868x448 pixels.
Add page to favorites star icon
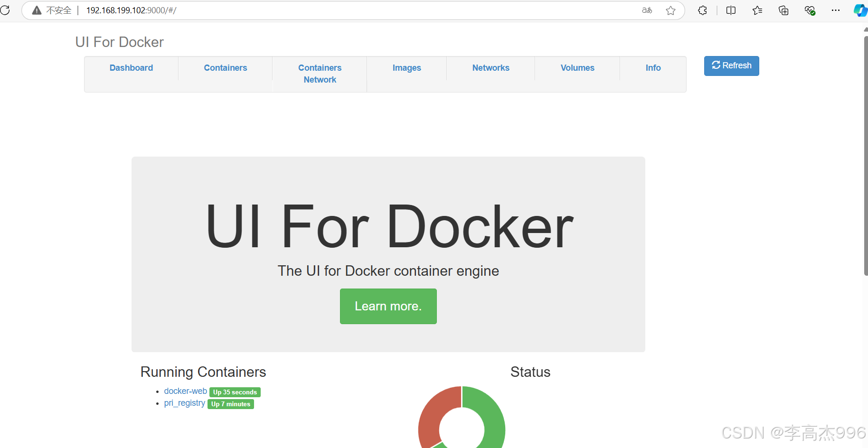coord(670,10)
